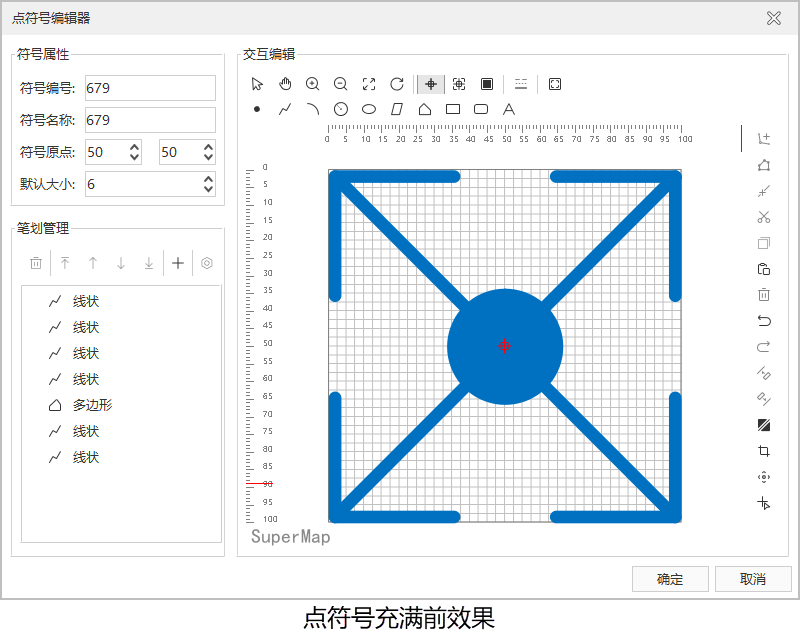The image size is (800, 640).
Task: Click the copy icon in right toolbar
Action: [764, 243]
